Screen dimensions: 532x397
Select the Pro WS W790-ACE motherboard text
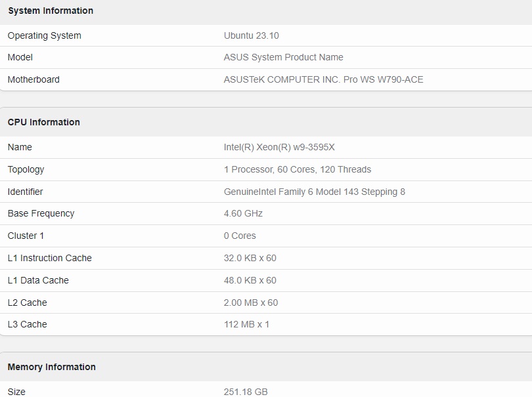click(x=383, y=79)
